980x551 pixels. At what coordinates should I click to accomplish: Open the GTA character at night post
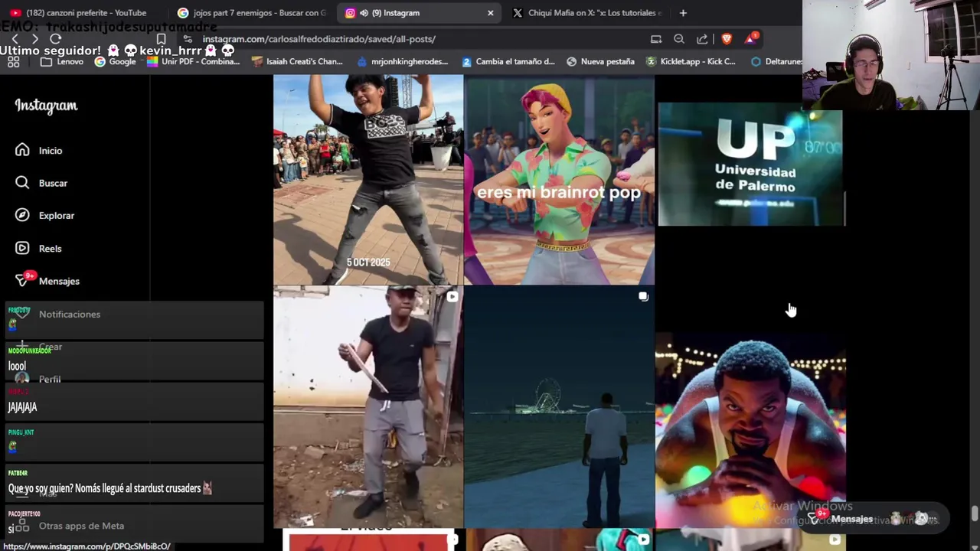[x=560, y=407]
